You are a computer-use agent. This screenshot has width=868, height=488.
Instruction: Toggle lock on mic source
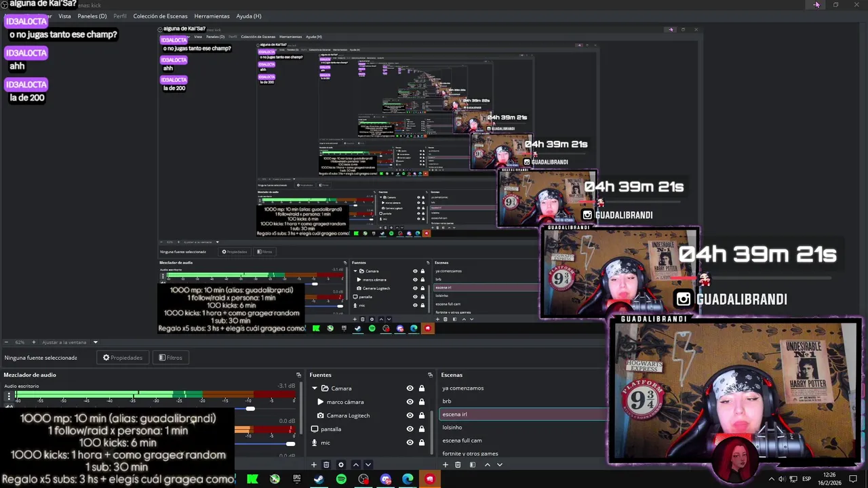(421, 443)
